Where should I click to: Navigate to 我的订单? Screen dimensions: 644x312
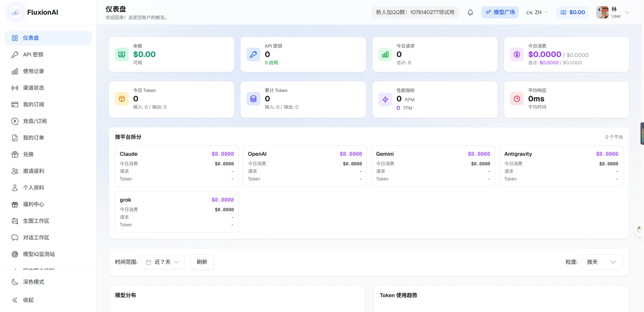pos(48,138)
